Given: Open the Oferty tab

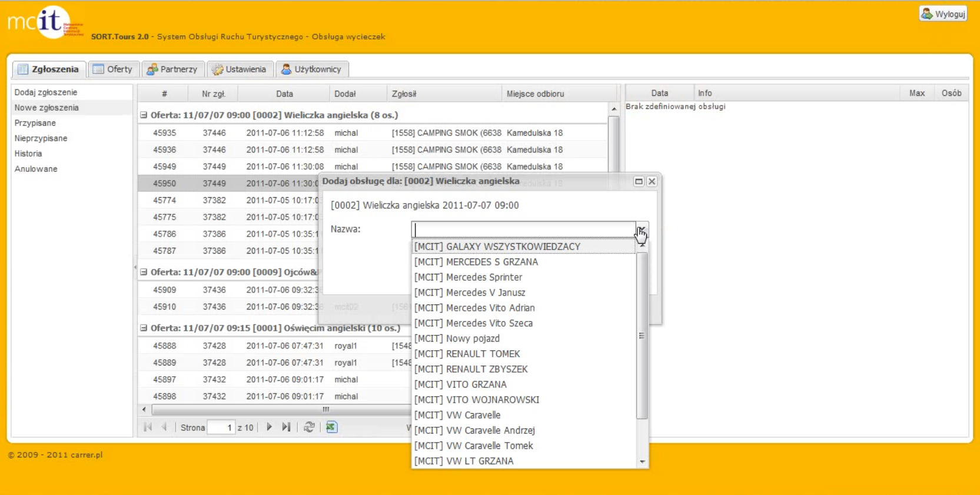Looking at the screenshot, I should click(114, 69).
